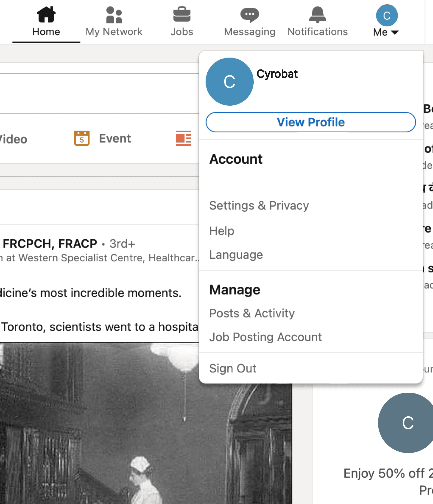433x504 pixels.
Task: Expand the Me dropdown arrow
Action: click(x=395, y=32)
